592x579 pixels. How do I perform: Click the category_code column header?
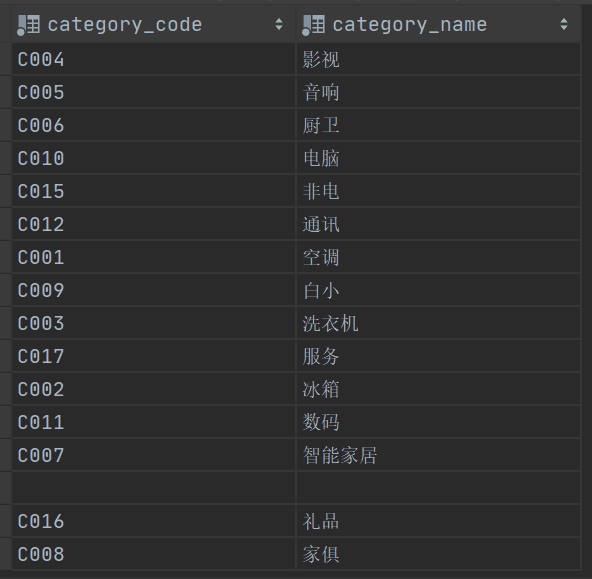pyautogui.click(x=153, y=24)
